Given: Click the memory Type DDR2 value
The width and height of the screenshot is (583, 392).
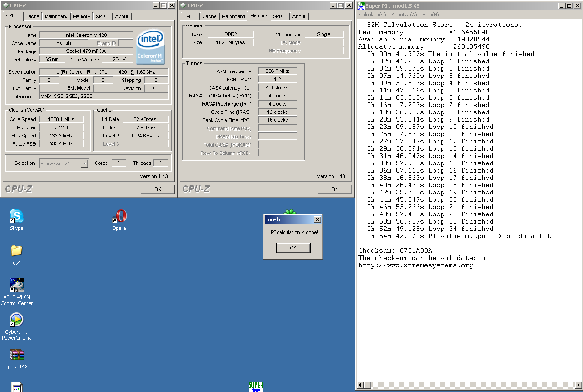Looking at the screenshot, I should 230,35.
